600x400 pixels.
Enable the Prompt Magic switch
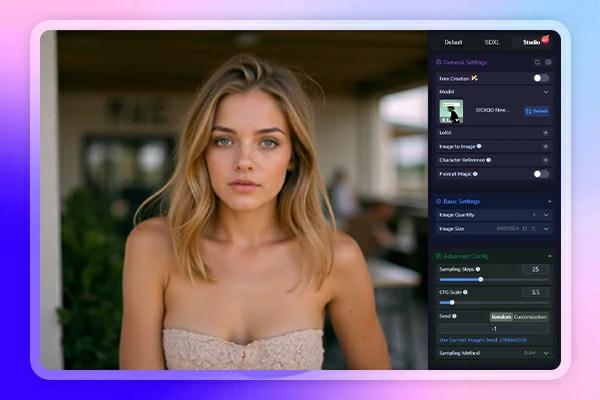point(541,174)
